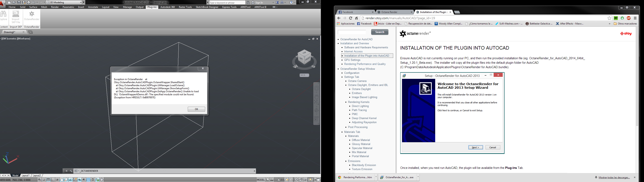The height and width of the screenshot is (182, 644).
Task: Click the Help question mark icon
Action: coord(291,2)
